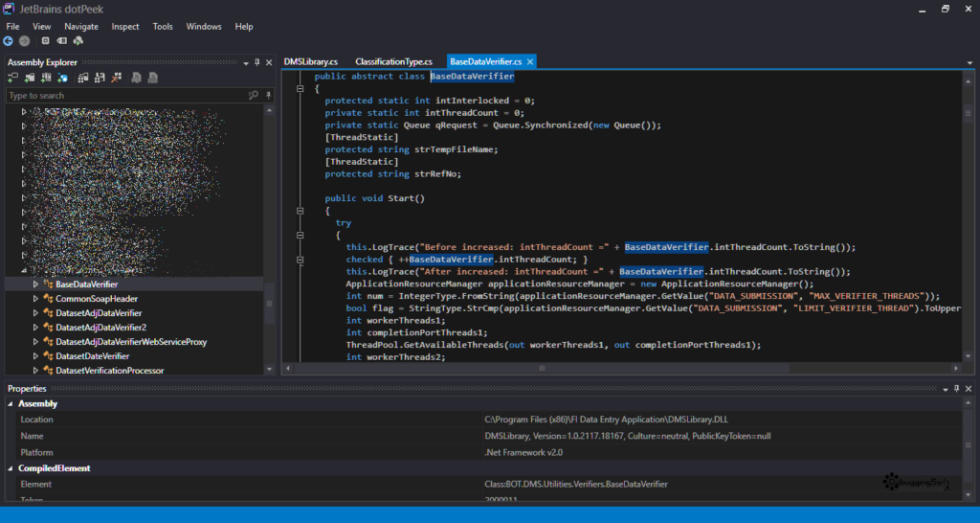
Task: Close the Properties panel
Action: pos(969,389)
